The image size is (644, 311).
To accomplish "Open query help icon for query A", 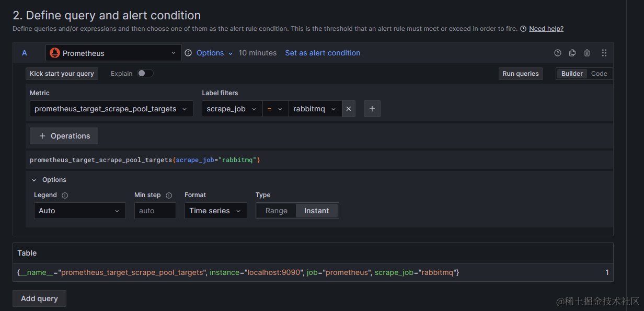I will point(558,53).
